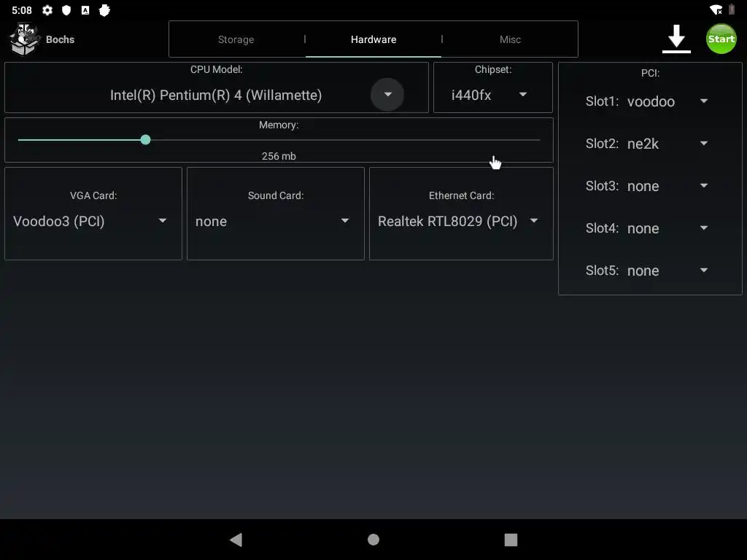Switch to the Storage tab
The width and height of the screenshot is (747, 560).
coord(236,39)
